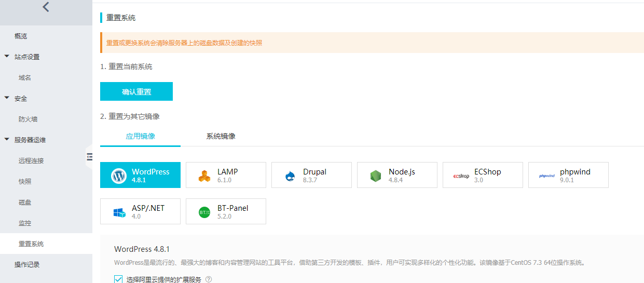Switch to the 应用镜像 tab
Viewport: 644px width, 283px height.
click(140, 136)
